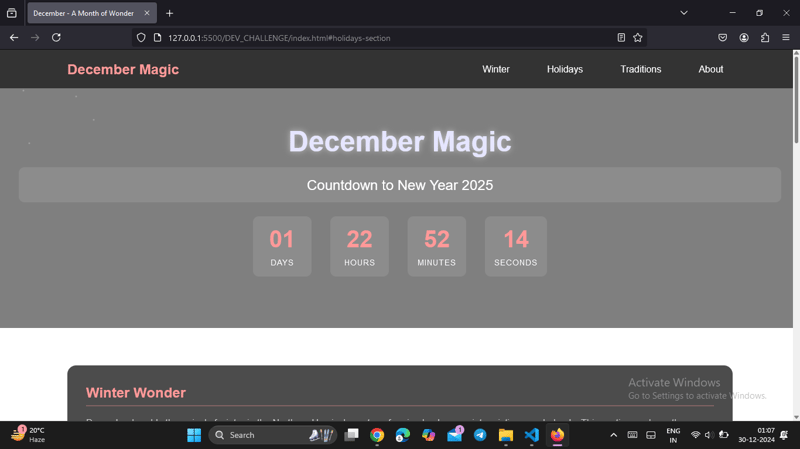Click the battery icon in the tray
Image resolution: width=800 pixels, height=449 pixels.
[x=723, y=435]
